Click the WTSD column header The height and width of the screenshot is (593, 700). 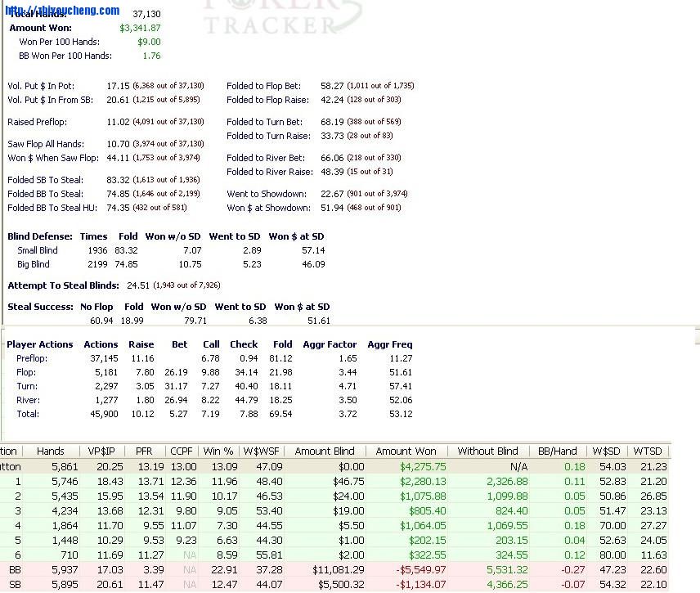648,451
